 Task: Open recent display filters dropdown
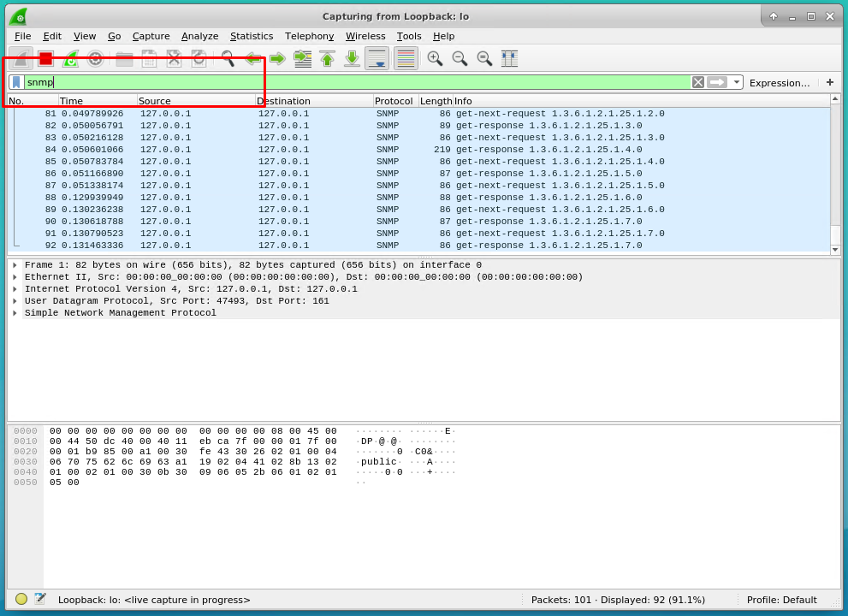coord(736,82)
